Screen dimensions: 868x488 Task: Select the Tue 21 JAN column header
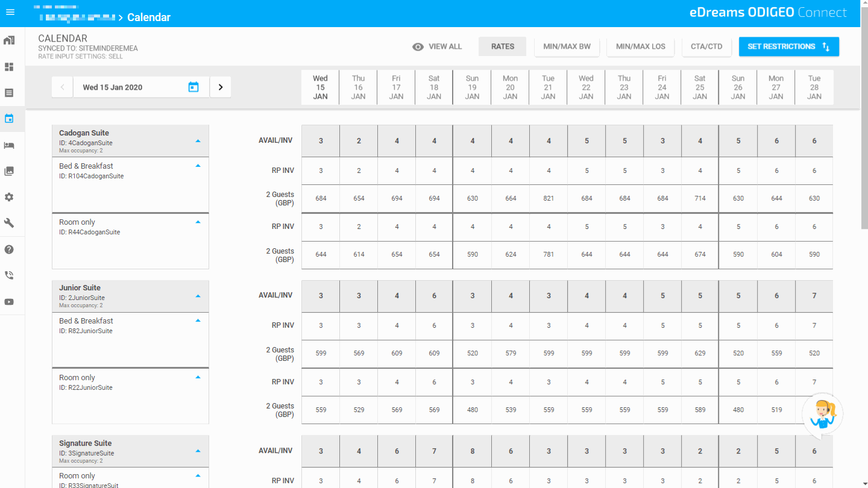click(548, 87)
